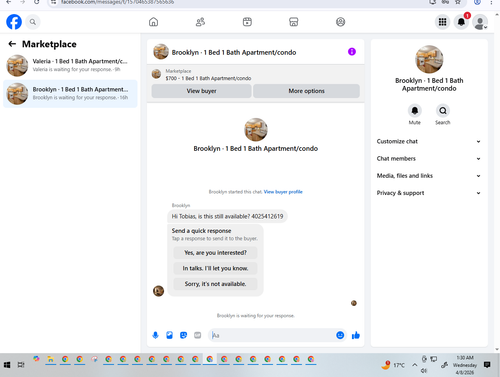Click the voice clip microphone icon
This screenshot has width=500, height=377.
[155, 335]
